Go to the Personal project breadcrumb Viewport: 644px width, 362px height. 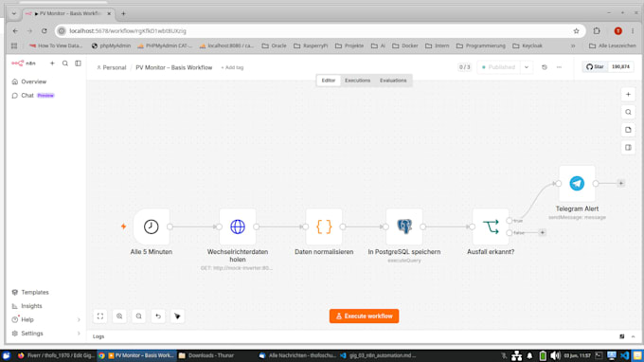click(x=112, y=67)
